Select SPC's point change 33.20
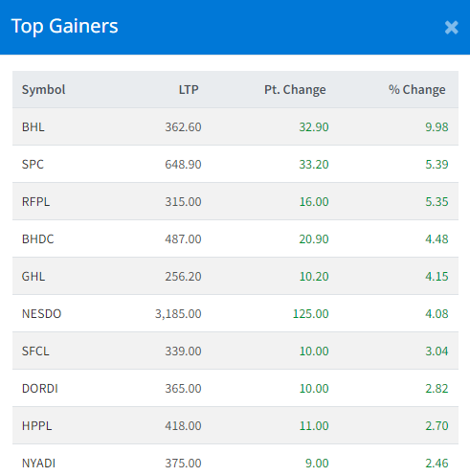The image size is (470, 476). [314, 165]
